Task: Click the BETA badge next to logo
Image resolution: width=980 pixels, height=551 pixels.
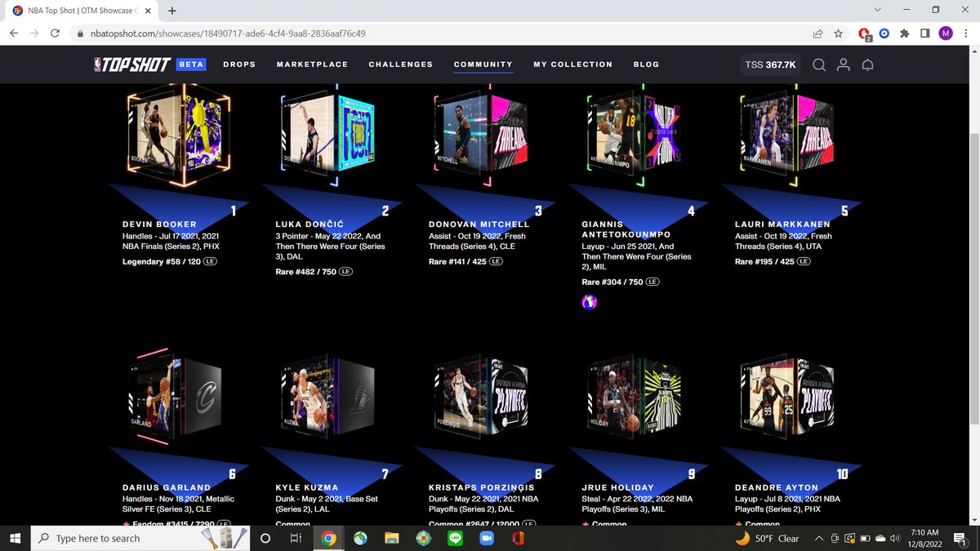Action: pyautogui.click(x=190, y=64)
